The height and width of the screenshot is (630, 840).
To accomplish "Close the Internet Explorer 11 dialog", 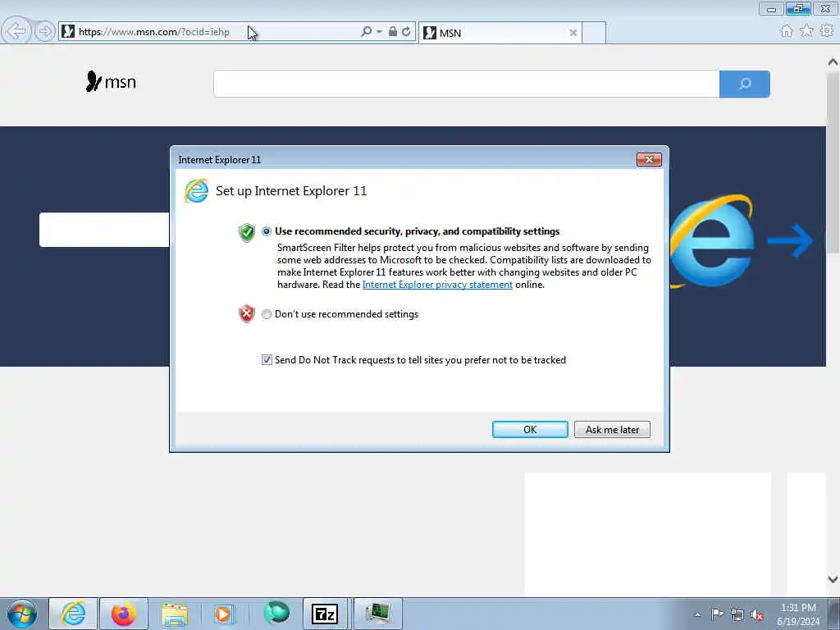I will tap(650, 160).
